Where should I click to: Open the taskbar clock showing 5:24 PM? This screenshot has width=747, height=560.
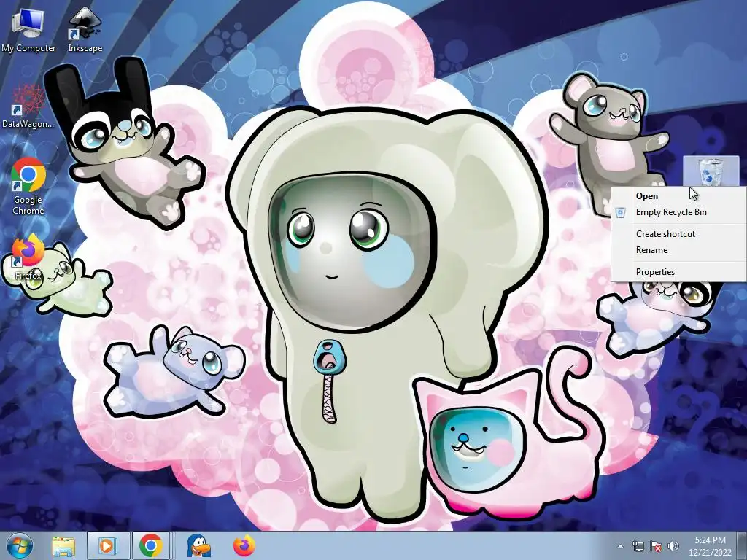[x=710, y=546]
